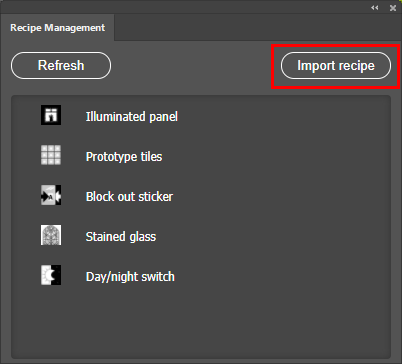Image resolution: width=402 pixels, height=364 pixels.
Task: Pick the last recipe entry in the list
Action: pyautogui.click(x=201, y=275)
